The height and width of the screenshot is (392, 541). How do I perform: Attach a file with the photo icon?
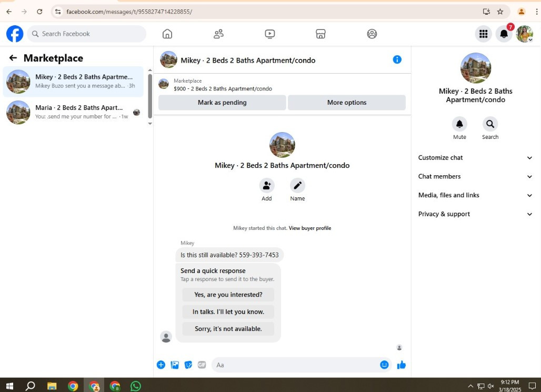[x=175, y=365]
